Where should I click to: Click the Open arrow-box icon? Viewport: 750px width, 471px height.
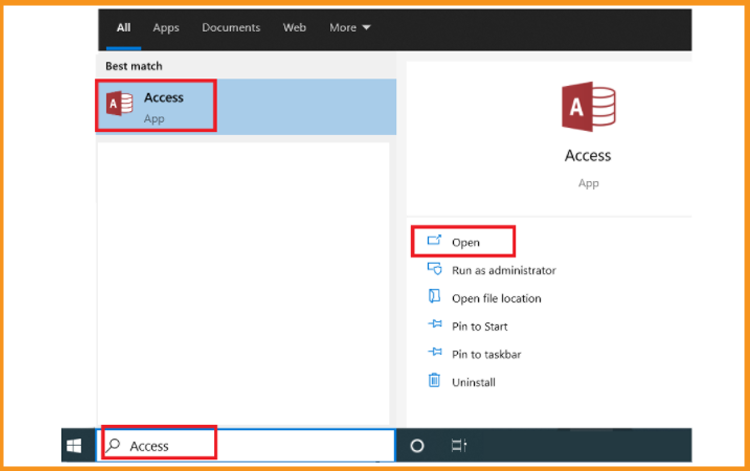tap(434, 240)
